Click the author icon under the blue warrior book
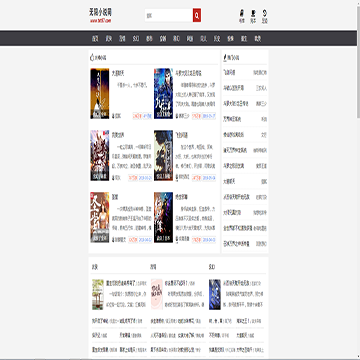 pyautogui.click(x=177, y=116)
